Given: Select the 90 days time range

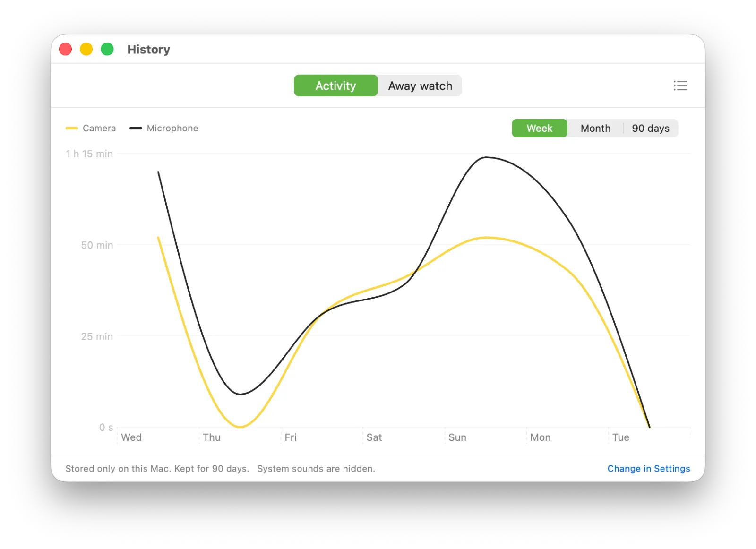Looking at the screenshot, I should pyautogui.click(x=651, y=128).
